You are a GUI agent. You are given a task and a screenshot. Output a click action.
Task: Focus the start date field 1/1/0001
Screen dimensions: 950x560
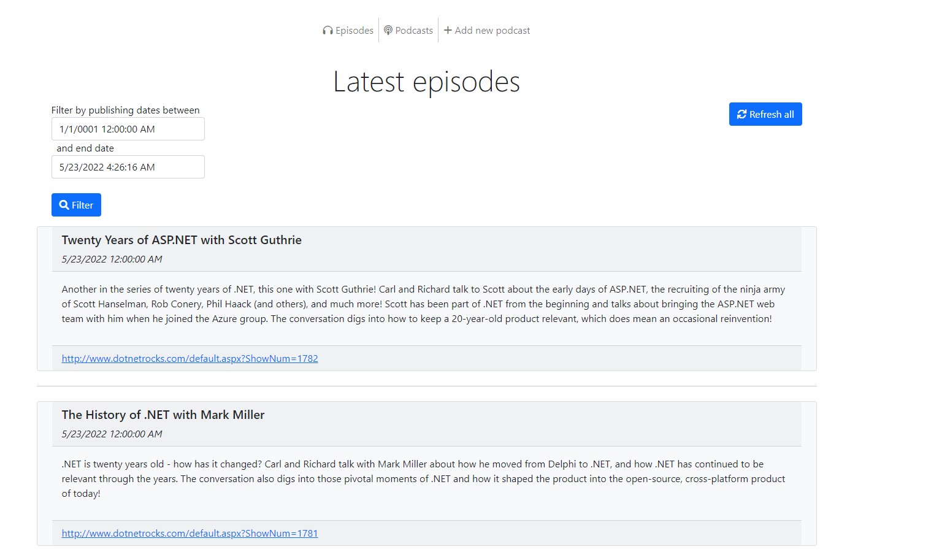(x=128, y=129)
